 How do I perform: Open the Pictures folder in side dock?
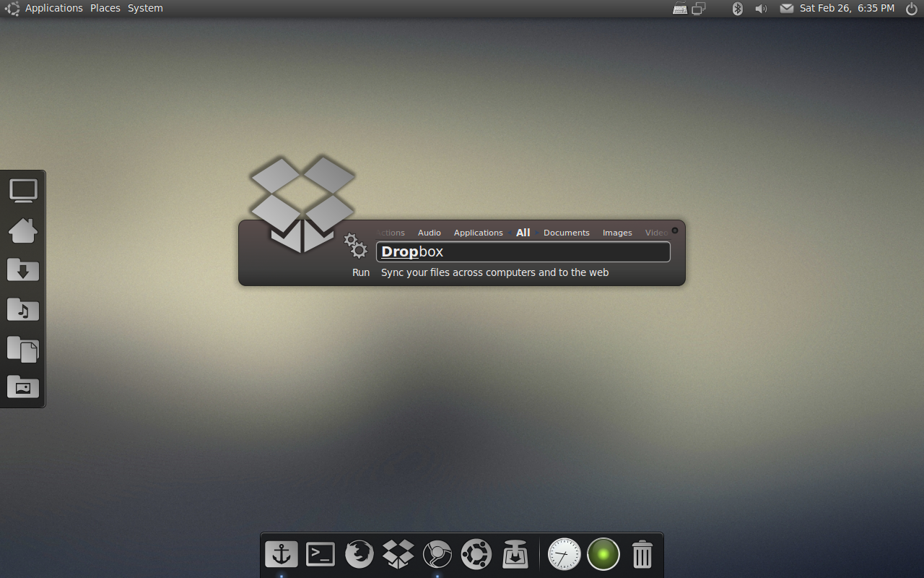(x=23, y=387)
